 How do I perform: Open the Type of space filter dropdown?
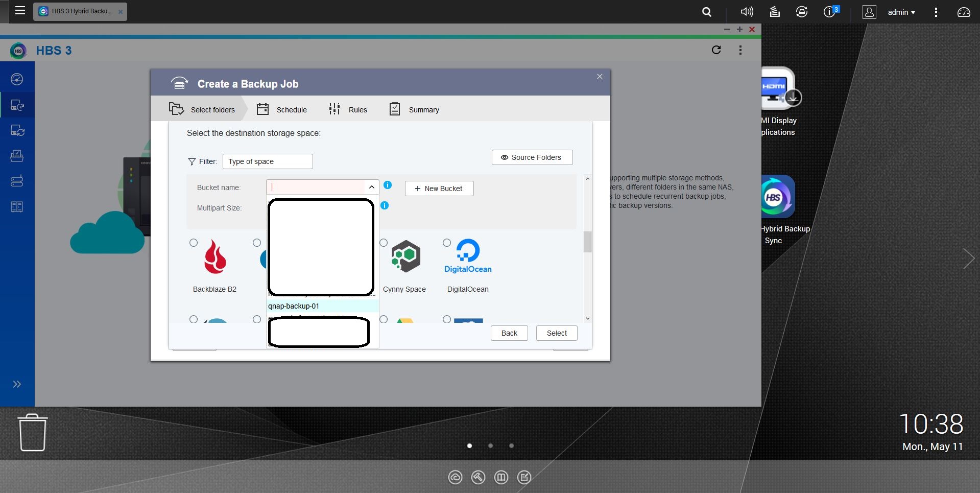(x=268, y=161)
